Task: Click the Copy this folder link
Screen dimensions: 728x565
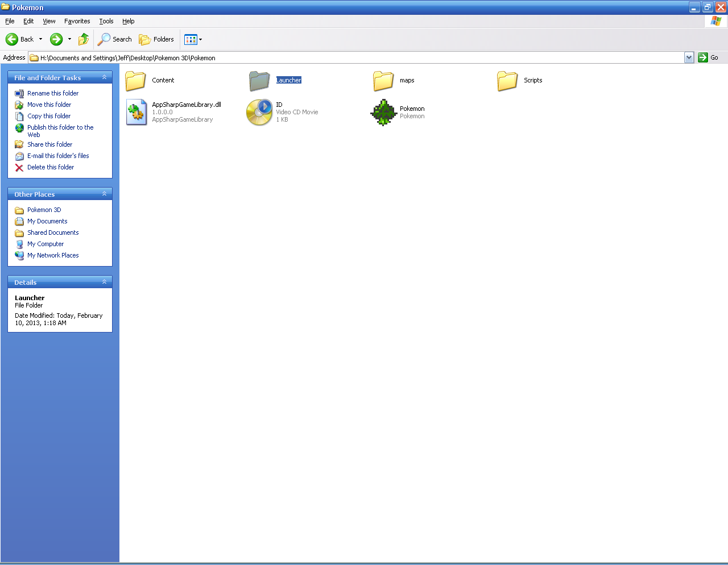Action: pyautogui.click(x=49, y=116)
